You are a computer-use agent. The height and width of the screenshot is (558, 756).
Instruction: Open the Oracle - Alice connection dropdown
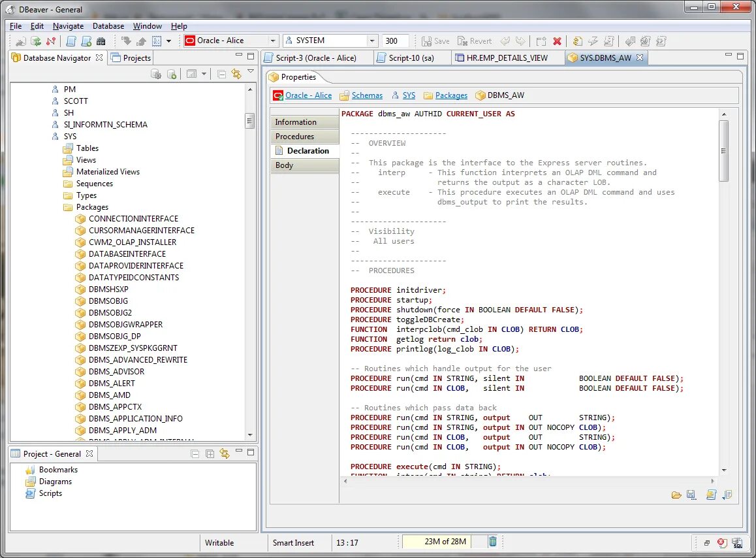(273, 41)
